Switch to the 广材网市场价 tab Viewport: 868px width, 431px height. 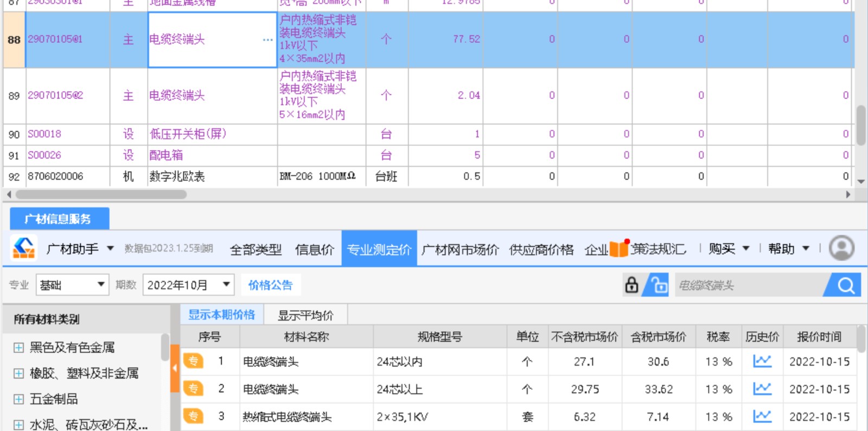point(460,249)
